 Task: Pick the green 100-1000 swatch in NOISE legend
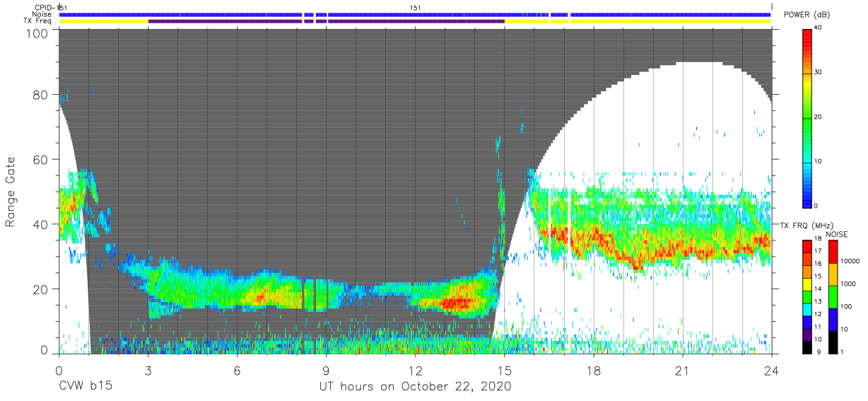(833, 297)
